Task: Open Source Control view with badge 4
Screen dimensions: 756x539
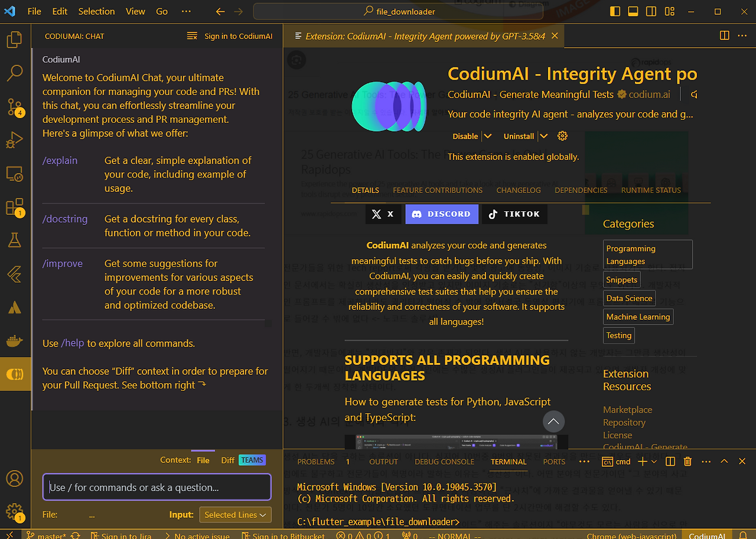Action: click(x=15, y=107)
